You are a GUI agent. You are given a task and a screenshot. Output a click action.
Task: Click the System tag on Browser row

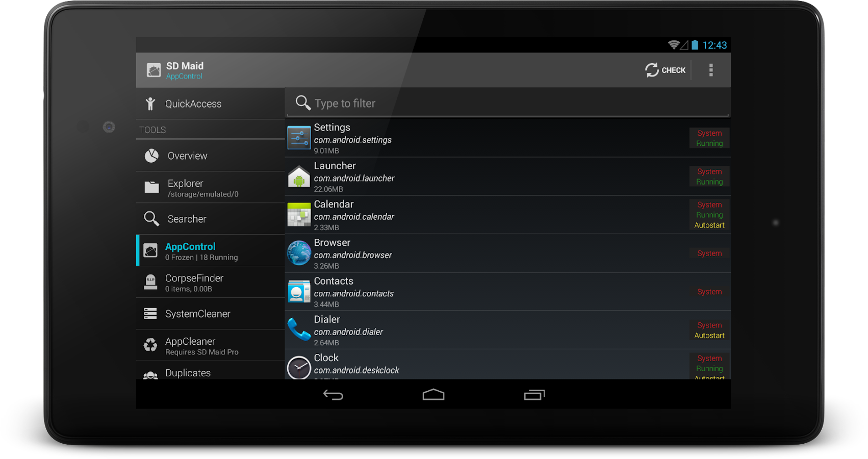[x=709, y=253]
